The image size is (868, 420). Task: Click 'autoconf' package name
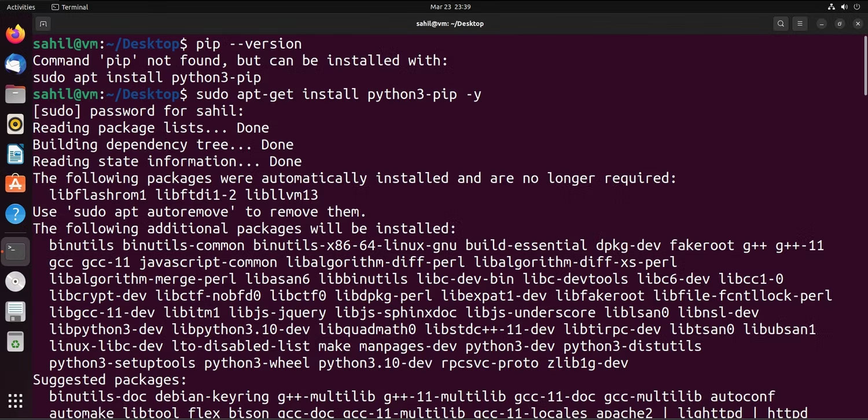coord(742,397)
